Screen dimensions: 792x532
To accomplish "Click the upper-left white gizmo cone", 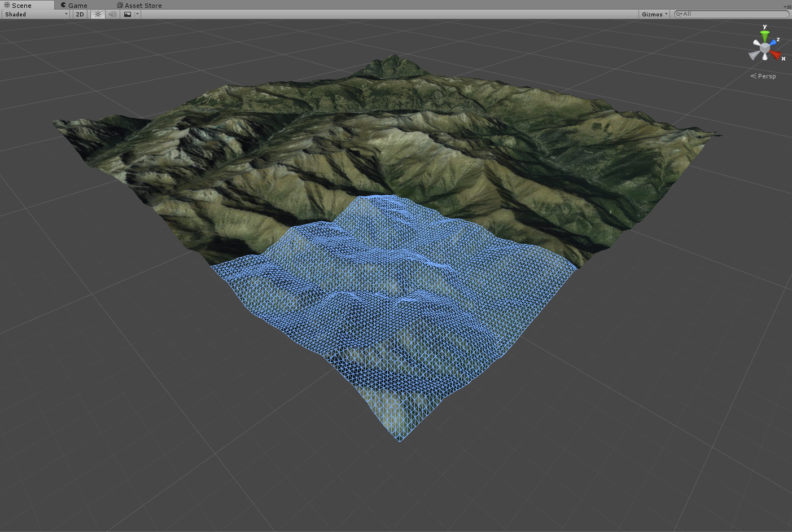I will pos(756,43).
